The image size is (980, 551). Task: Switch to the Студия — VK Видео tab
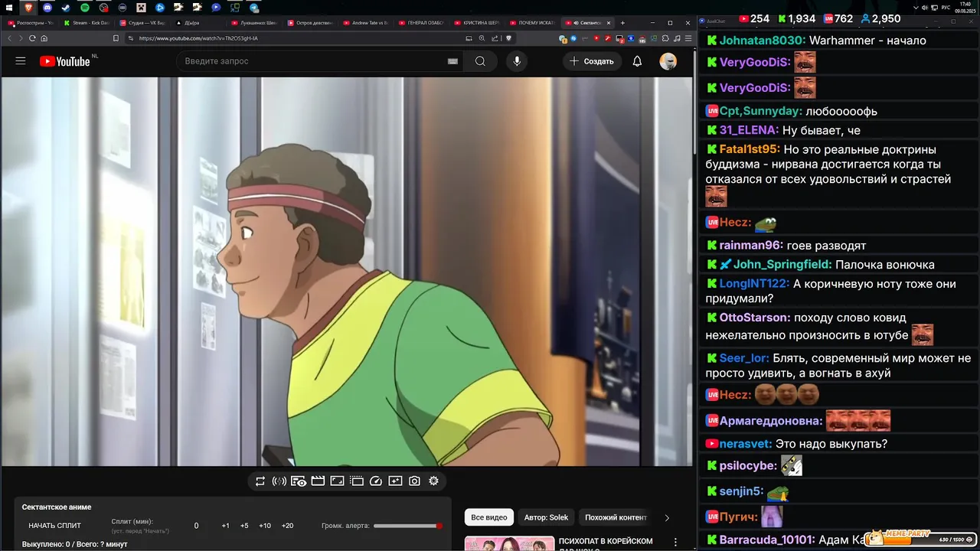click(142, 23)
